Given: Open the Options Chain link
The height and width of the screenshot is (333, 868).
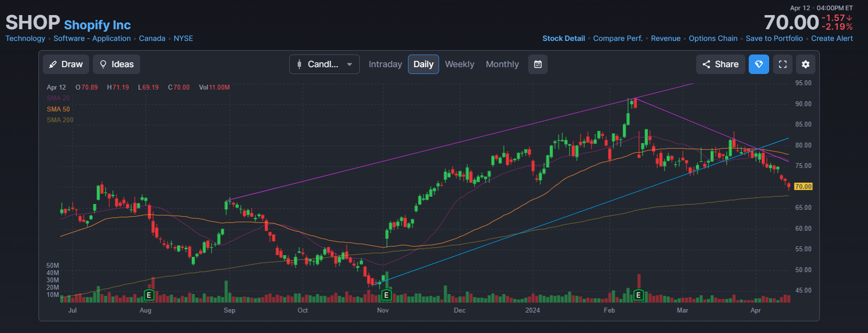Looking at the screenshot, I should tap(713, 38).
